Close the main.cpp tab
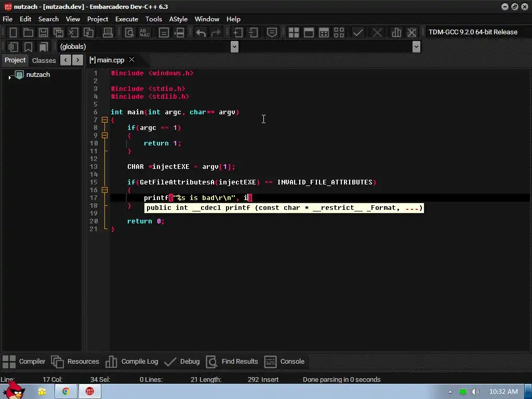 [x=131, y=60]
